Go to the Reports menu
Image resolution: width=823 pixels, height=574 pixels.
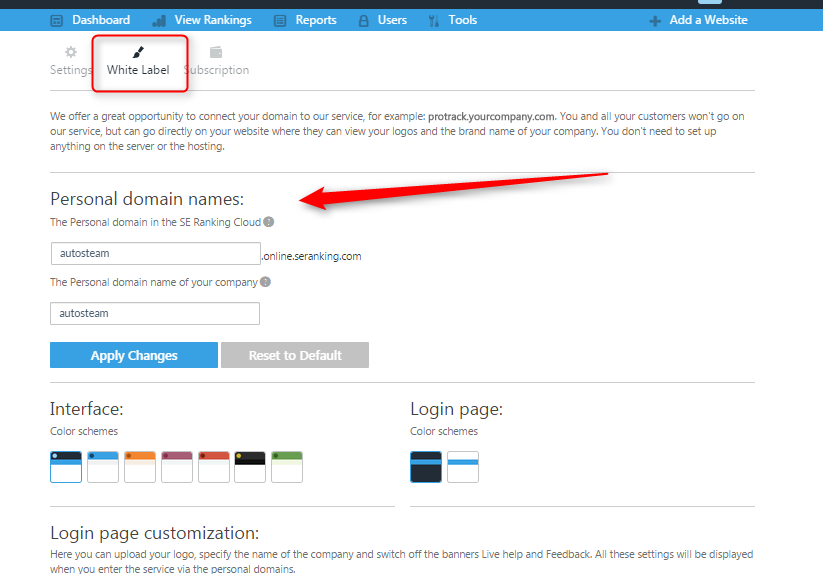coord(316,20)
